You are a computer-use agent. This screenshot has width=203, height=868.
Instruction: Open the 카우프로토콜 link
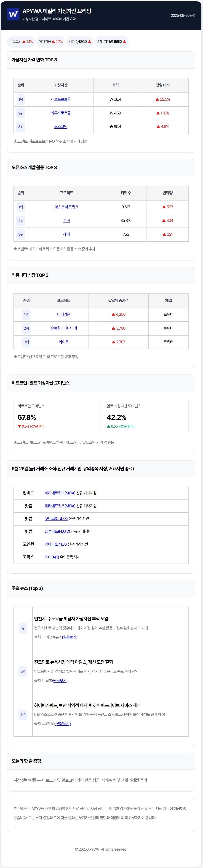[61, 113]
